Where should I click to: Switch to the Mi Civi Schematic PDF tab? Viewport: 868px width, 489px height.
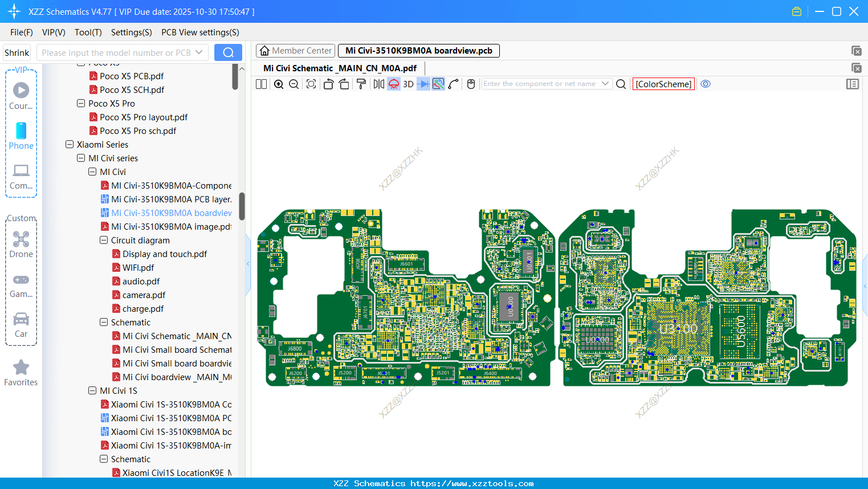[x=339, y=67]
